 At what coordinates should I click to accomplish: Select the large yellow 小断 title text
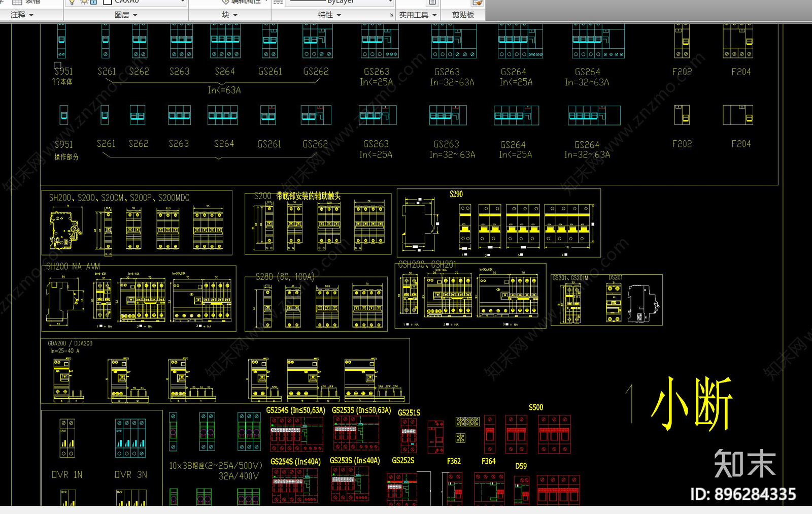[692, 404]
